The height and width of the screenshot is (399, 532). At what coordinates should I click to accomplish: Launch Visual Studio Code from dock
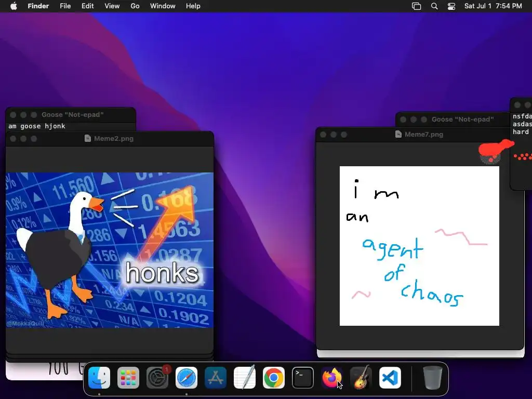[390, 378]
